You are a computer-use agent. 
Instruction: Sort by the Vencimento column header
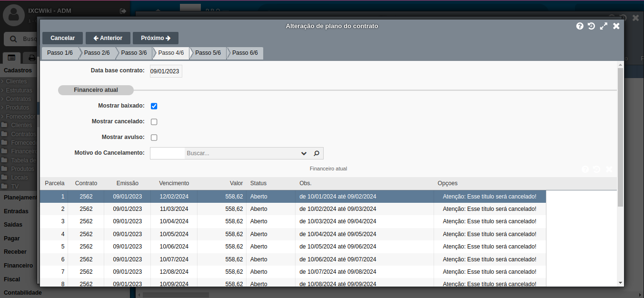tap(174, 183)
